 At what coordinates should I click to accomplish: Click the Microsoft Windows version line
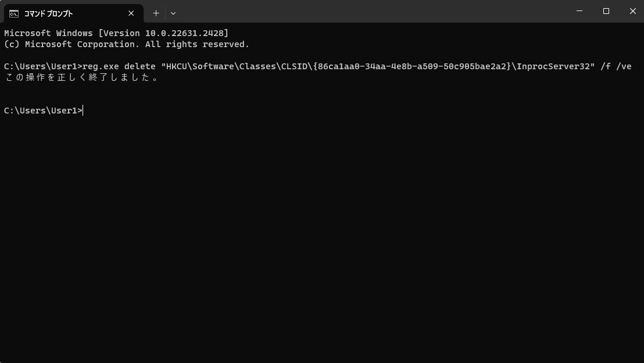tap(116, 33)
